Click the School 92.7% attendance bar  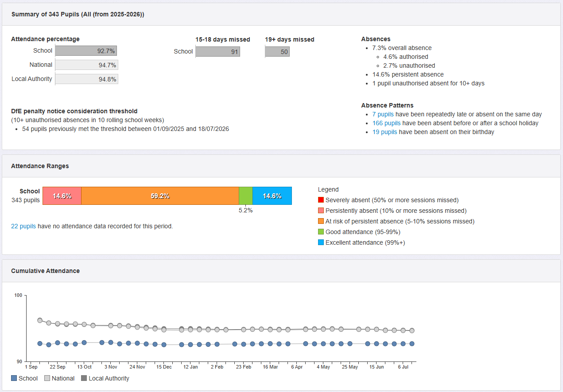coord(86,51)
